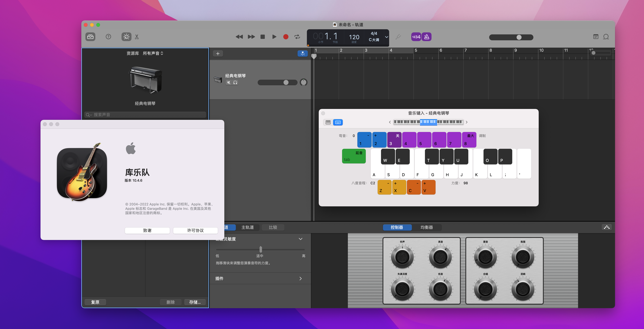Toggle the metronome click
The height and width of the screenshot is (329, 644).
coord(427,37)
